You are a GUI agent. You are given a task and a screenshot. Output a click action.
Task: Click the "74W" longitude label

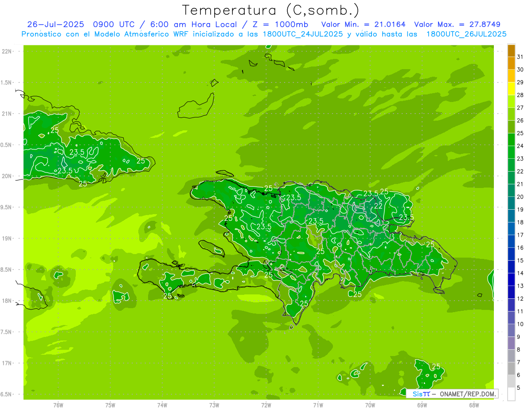tap(162, 405)
